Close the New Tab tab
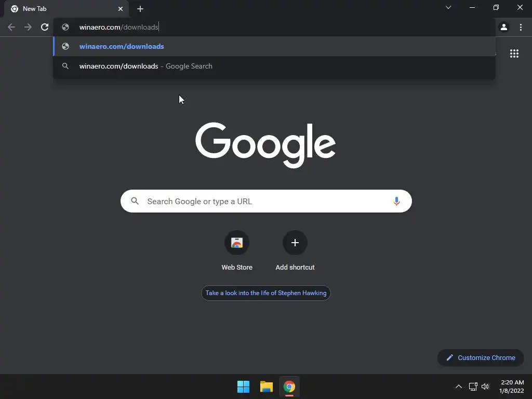The width and height of the screenshot is (532, 399). [x=121, y=9]
